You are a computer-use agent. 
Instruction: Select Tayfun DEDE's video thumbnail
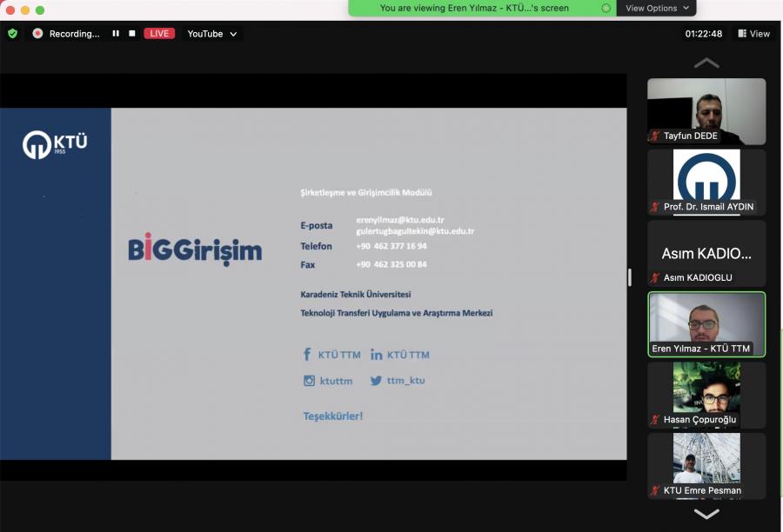coord(706,111)
